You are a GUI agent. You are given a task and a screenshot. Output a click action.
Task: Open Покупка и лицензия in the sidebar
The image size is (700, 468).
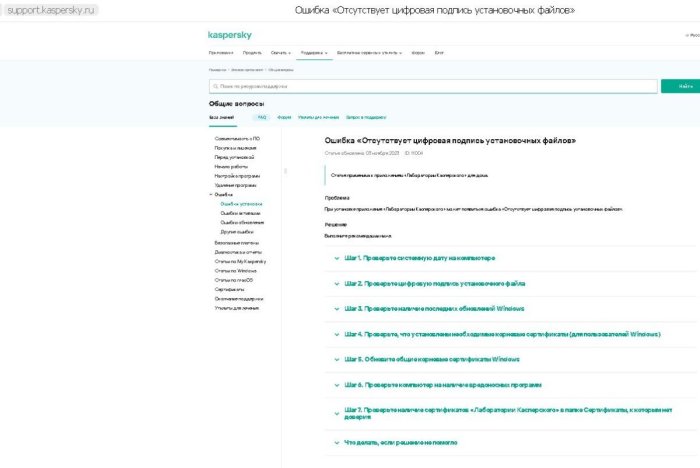[x=235, y=148]
